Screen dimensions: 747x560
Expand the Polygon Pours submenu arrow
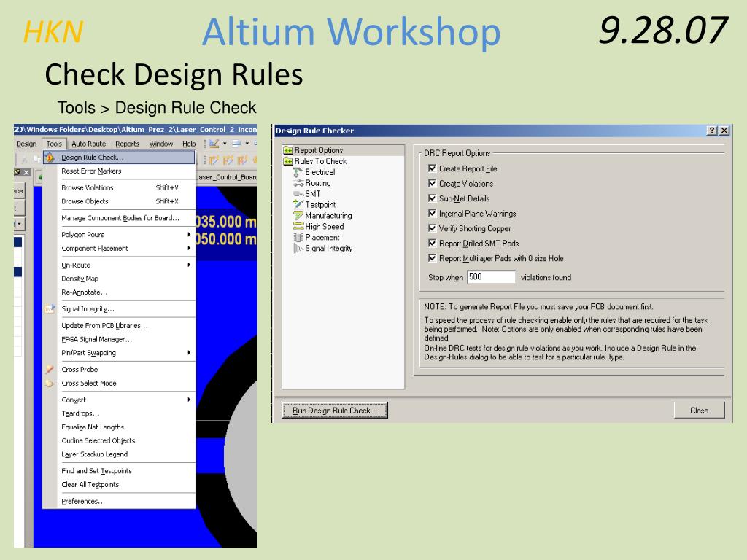pos(189,235)
